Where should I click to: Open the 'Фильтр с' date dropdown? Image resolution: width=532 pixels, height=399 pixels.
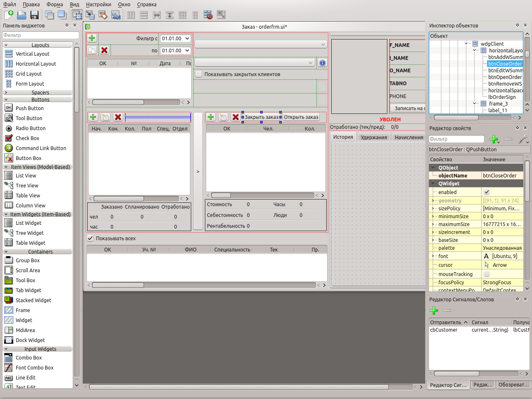coord(187,38)
